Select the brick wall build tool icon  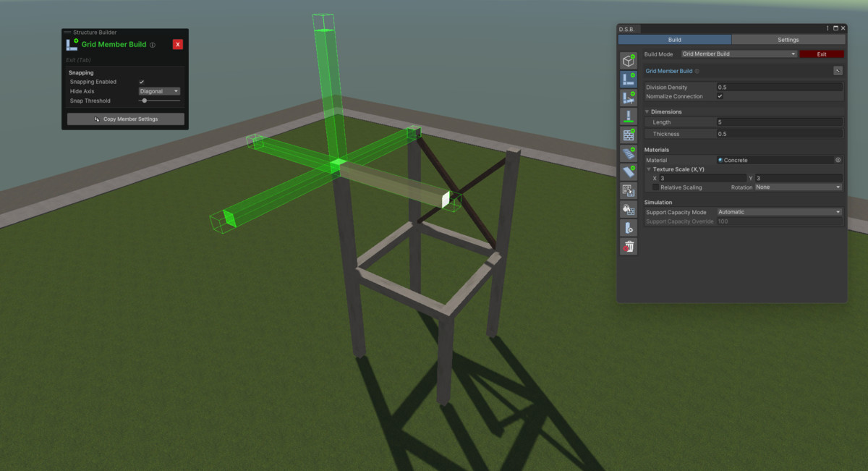[x=629, y=135]
